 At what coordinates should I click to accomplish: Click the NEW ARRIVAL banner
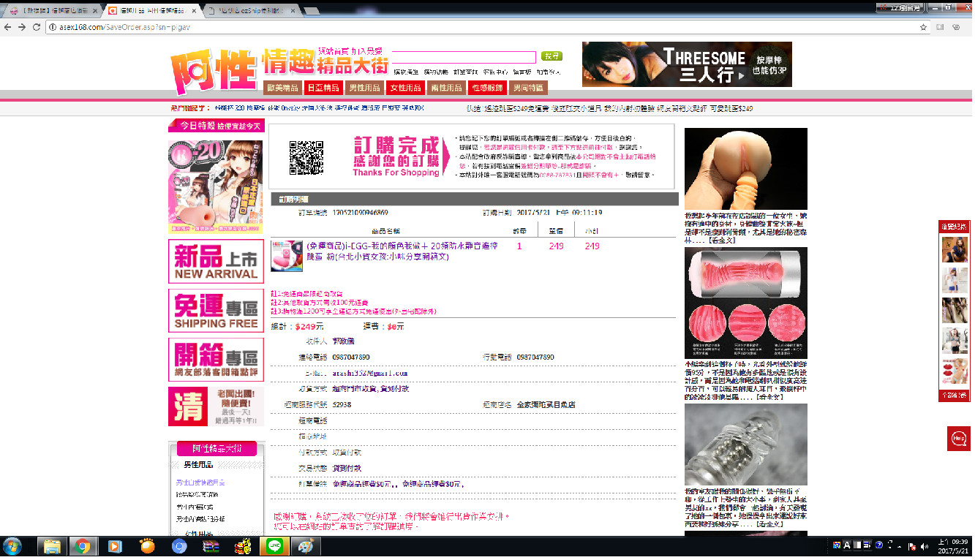(x=216, y=261)
